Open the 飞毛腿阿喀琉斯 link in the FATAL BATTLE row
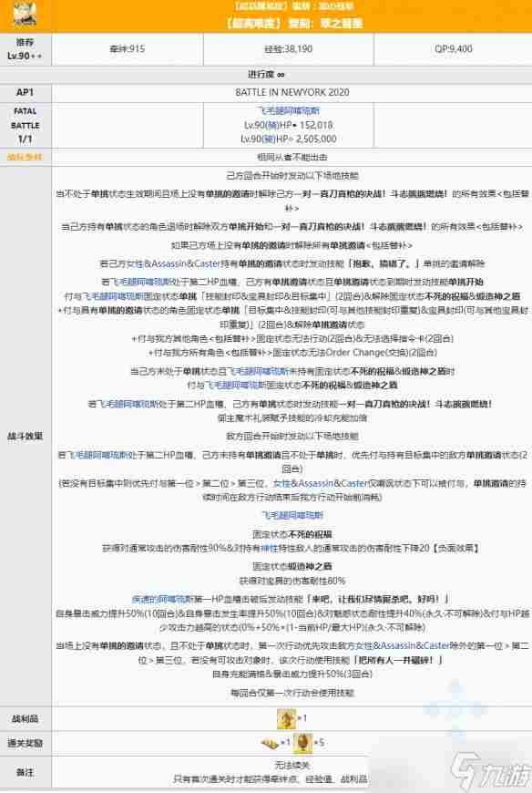 pyautogui.click(x=289, y=111)
